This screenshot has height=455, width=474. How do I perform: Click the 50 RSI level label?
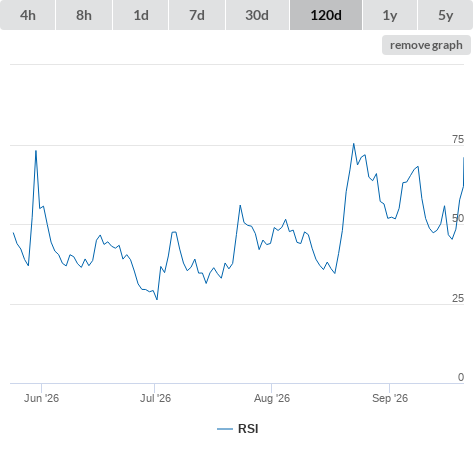pyautogui.click(x=458, y=218)
